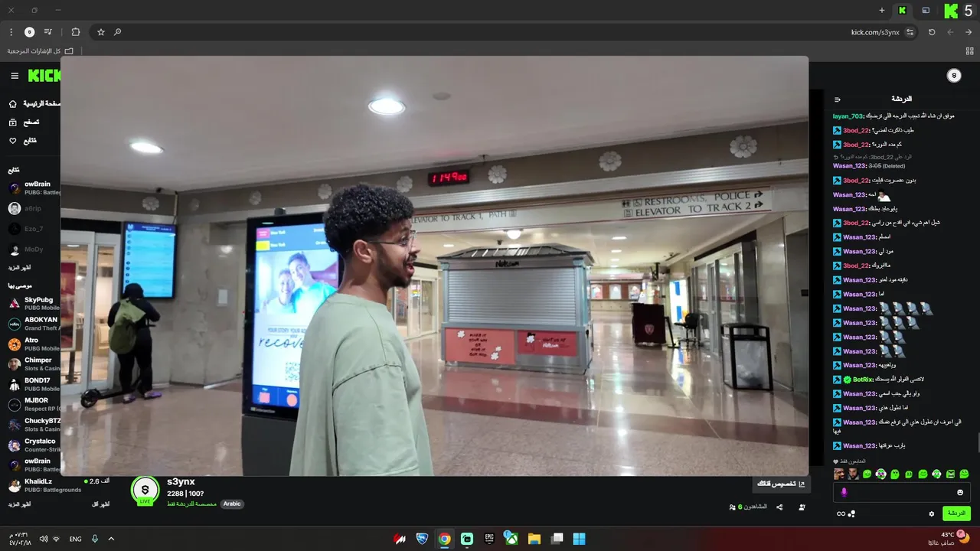
Task: Open the popout customize channel button
Action: pyautogui.click(x=781, y=484)
